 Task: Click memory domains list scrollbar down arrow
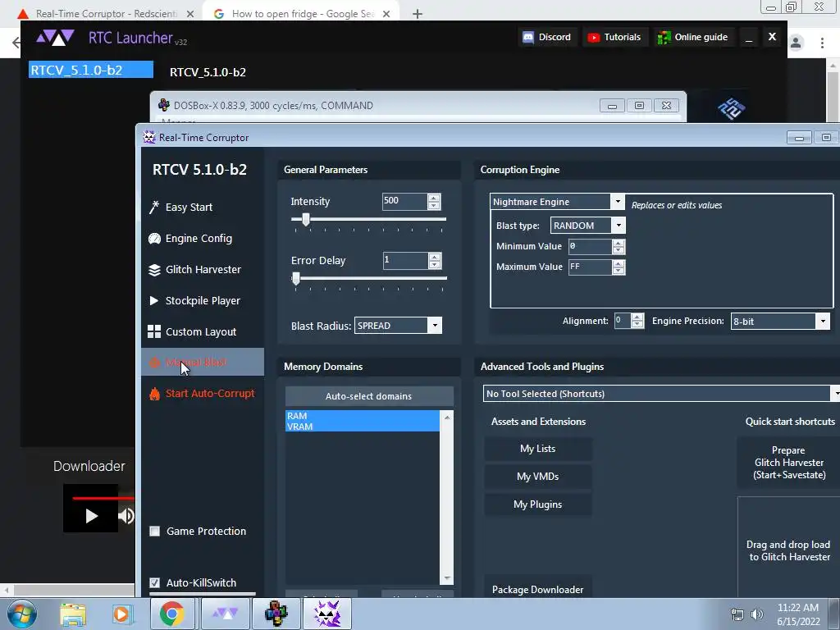[446, 579]
